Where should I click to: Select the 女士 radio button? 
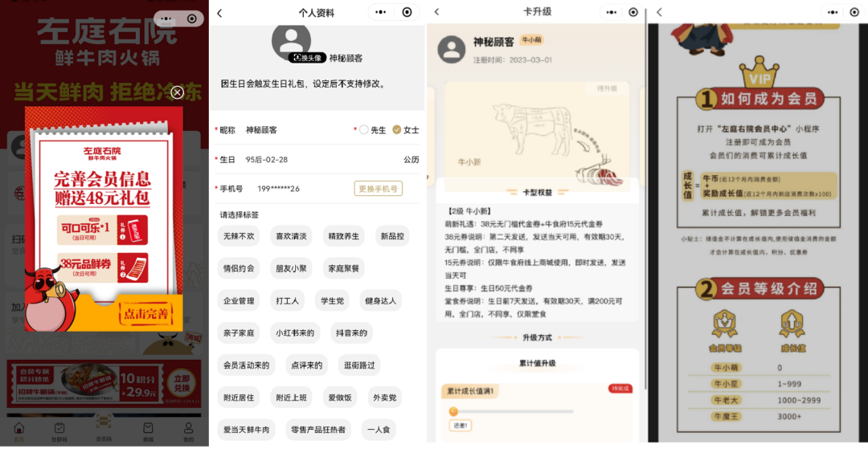(x=396, y=130)
